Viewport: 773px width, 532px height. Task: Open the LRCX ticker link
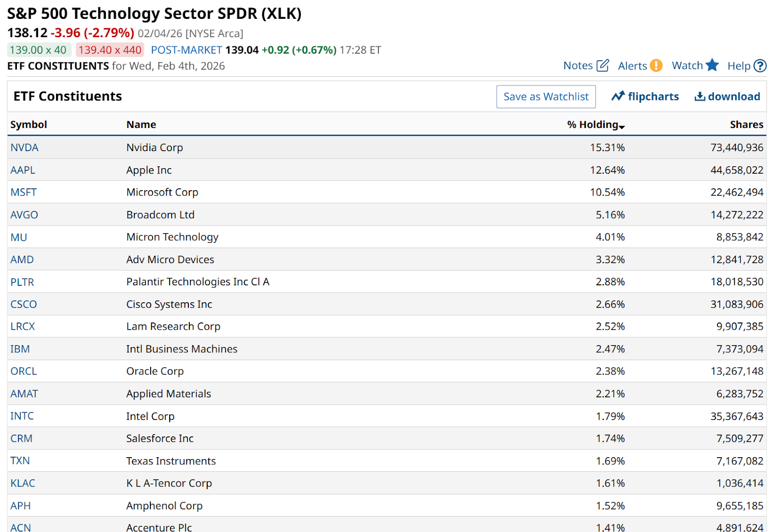tap(23, 326)
